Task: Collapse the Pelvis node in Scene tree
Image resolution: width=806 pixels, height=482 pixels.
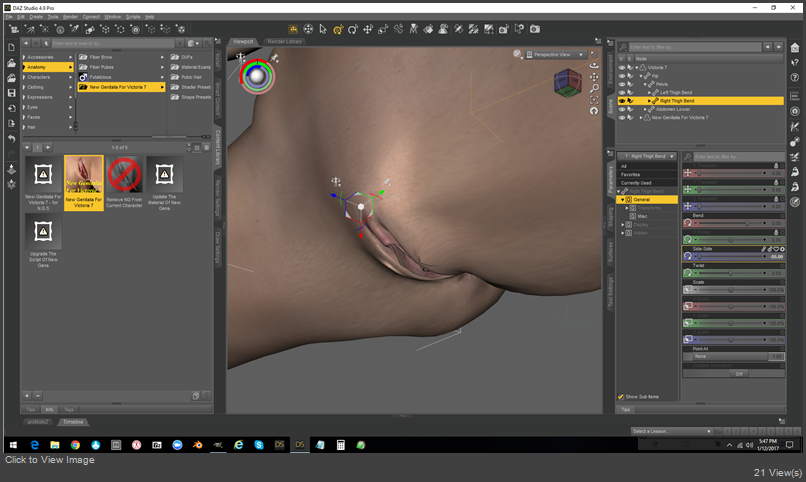Action: (646, 84)
